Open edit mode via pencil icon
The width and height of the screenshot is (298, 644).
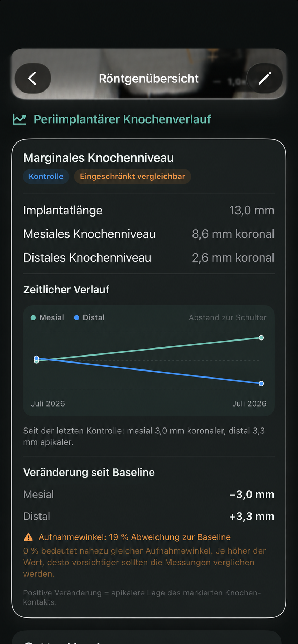pyautogui.click(x=264, y=78)
